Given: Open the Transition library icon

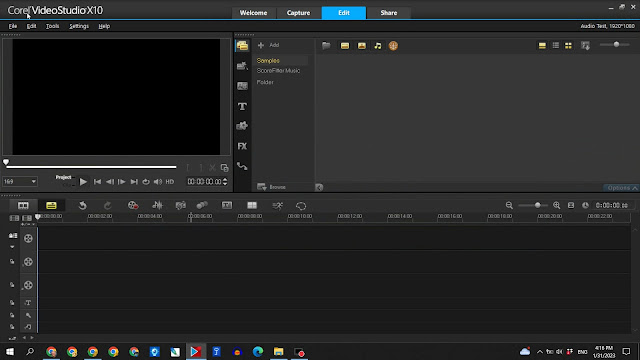Looking at the screenshot, I should (x=242, y=86).
